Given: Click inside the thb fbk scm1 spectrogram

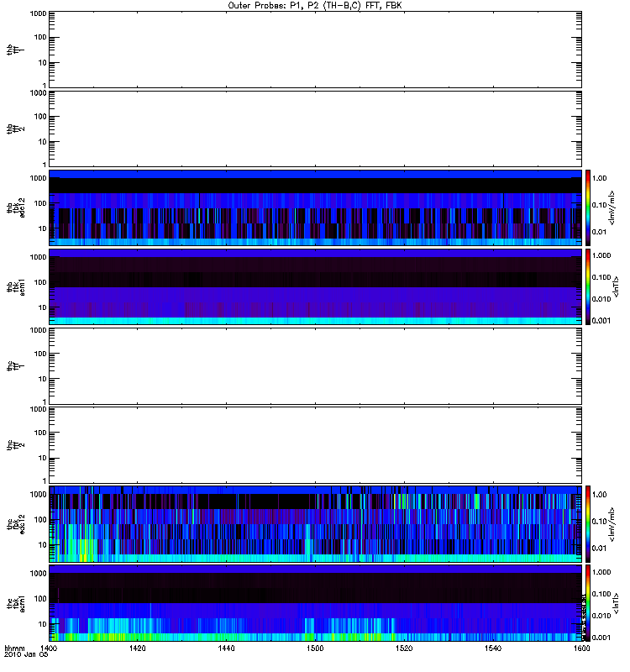Looking at the screenshot, I should tap(315, 286).
